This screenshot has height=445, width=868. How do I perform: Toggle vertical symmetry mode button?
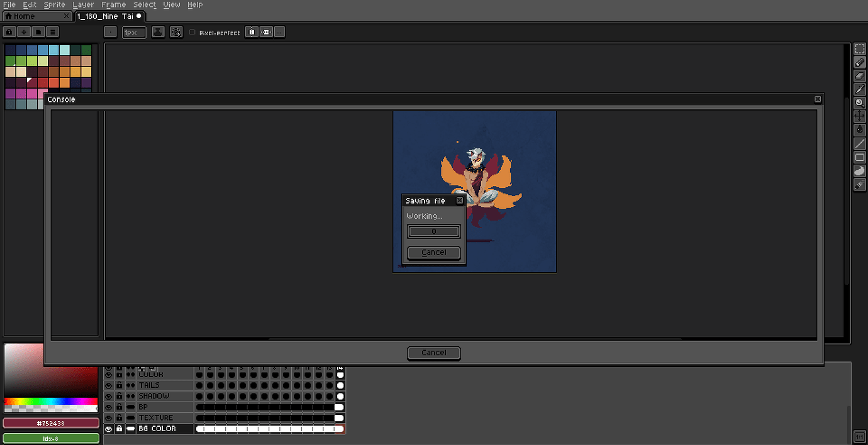pos(252,32)
